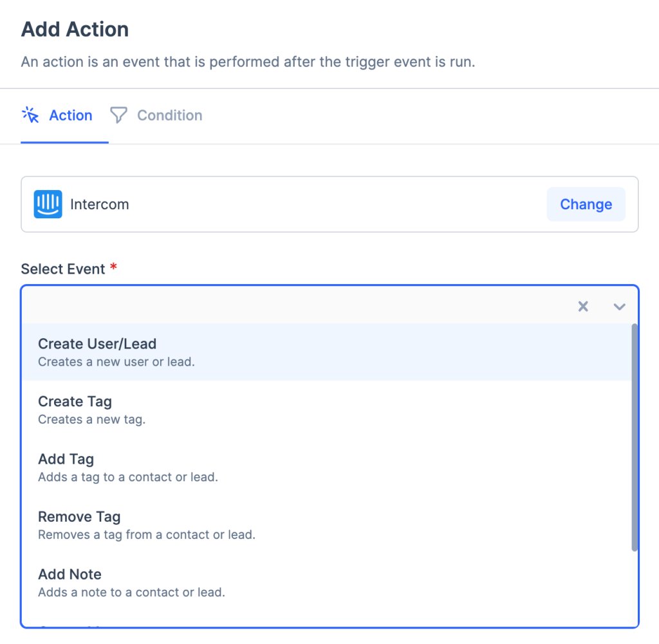Open the Condition tab
This screenshot has width=659, height=644.
169,115
